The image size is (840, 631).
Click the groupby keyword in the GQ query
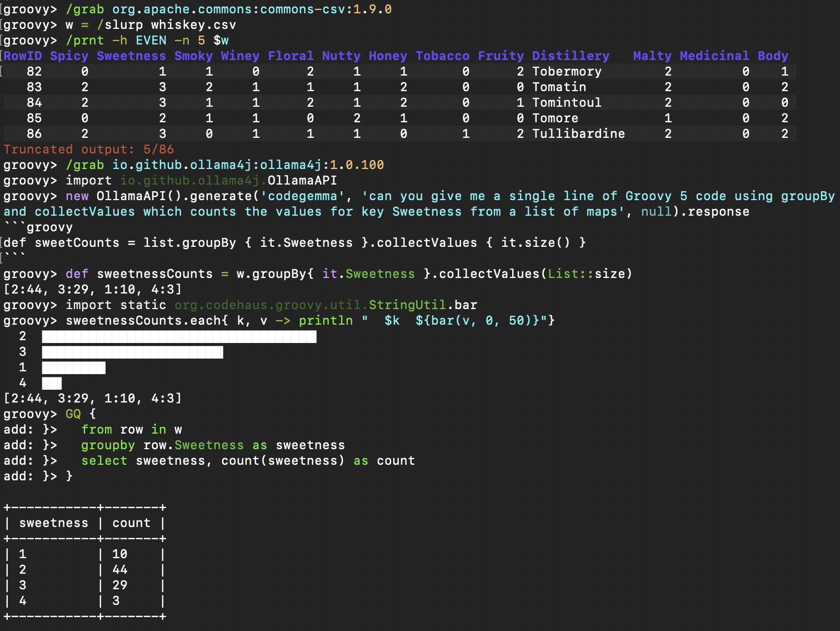[108, 445]
